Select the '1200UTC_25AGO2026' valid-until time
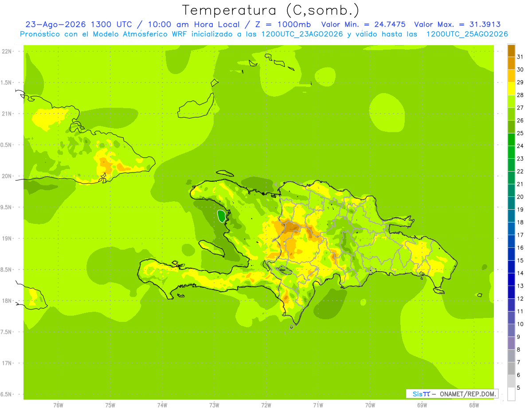 click(x=467, y=34)
